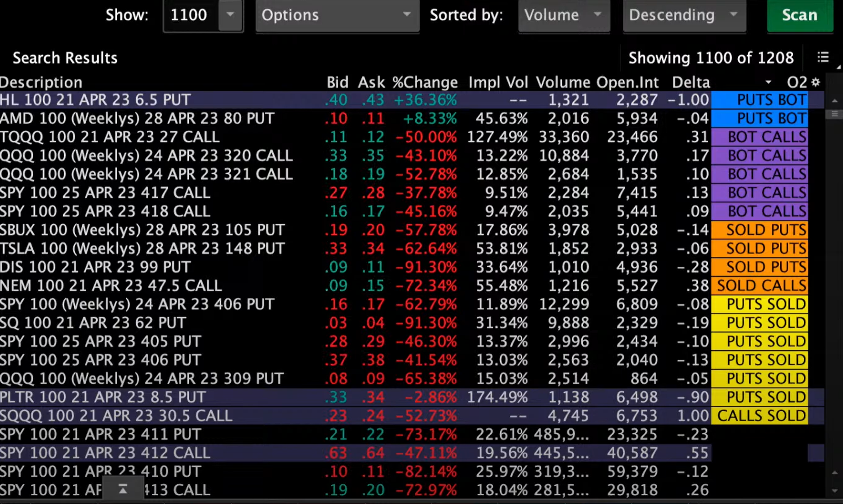Viewport: 843px width, 504px height.
Task: Click +36.36% change value on HL row
Action: point(425,100)
